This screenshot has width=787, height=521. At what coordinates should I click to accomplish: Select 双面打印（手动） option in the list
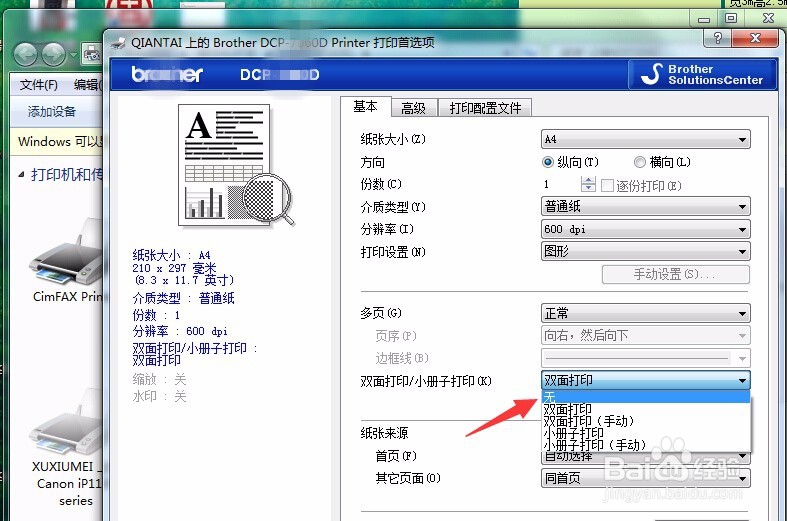click(x=645, y=421)
